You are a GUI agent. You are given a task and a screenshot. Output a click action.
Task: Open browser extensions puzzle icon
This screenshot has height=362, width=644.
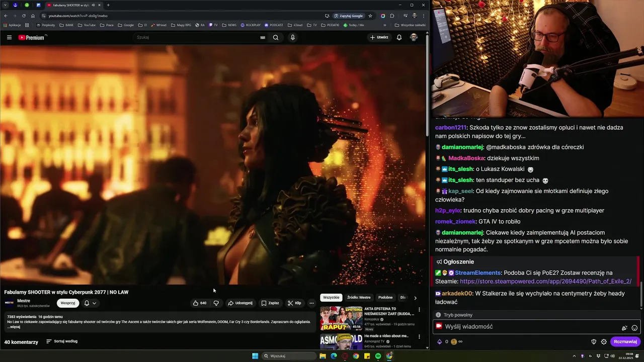click(392, 16)
